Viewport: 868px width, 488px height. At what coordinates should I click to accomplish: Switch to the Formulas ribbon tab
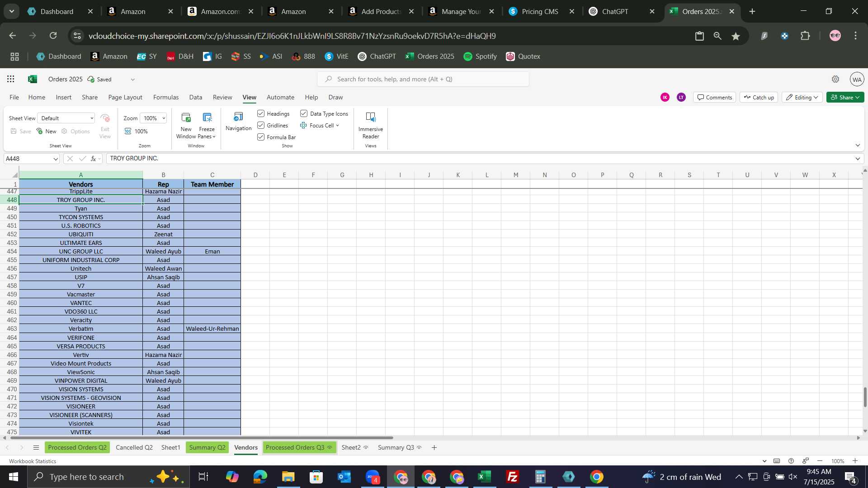pos(166,97)
